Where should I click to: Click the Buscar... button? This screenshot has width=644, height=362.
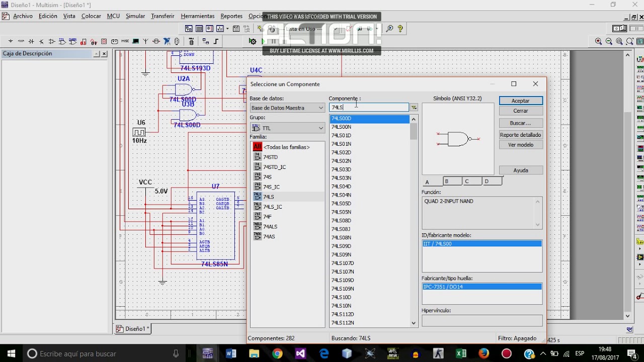(x=521, y=123)
